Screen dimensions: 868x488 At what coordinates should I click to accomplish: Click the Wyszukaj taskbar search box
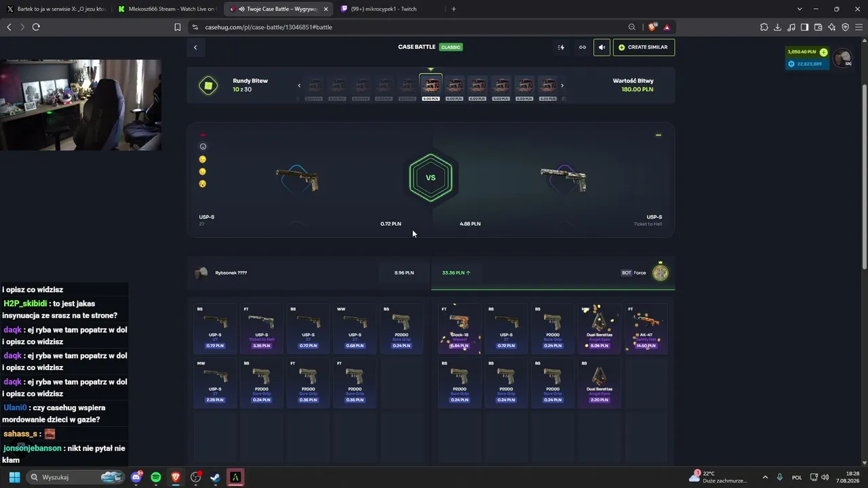pyautogui.click(x=75, y=477)
